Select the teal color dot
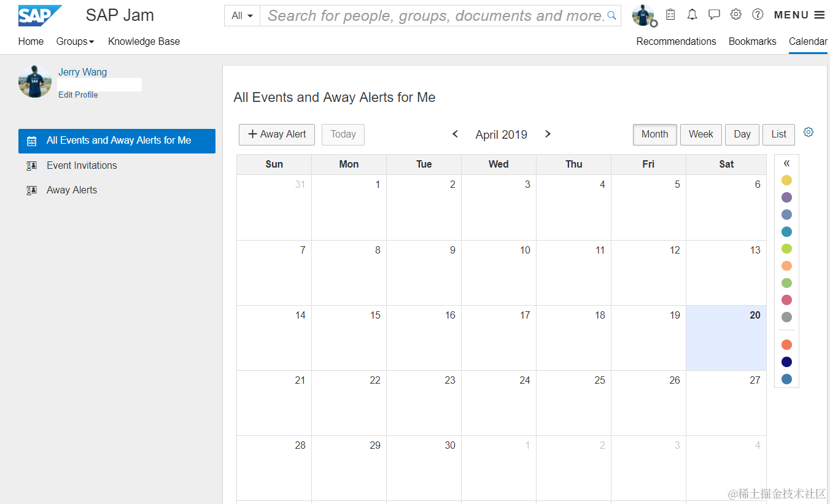This screenshot has height=504, width=830. pyautogui.click(x=786, y=231)
